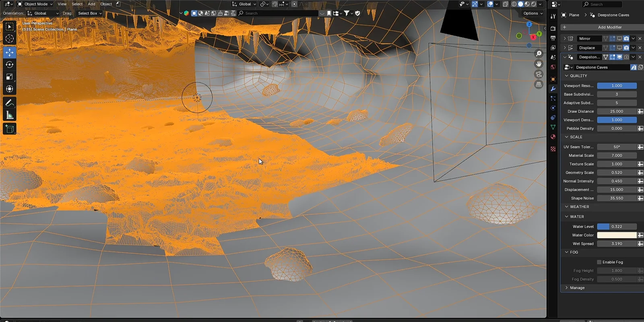Toggle camera view in viewport
This screenshot has width=644, height=322.
[x=539, y=74]
